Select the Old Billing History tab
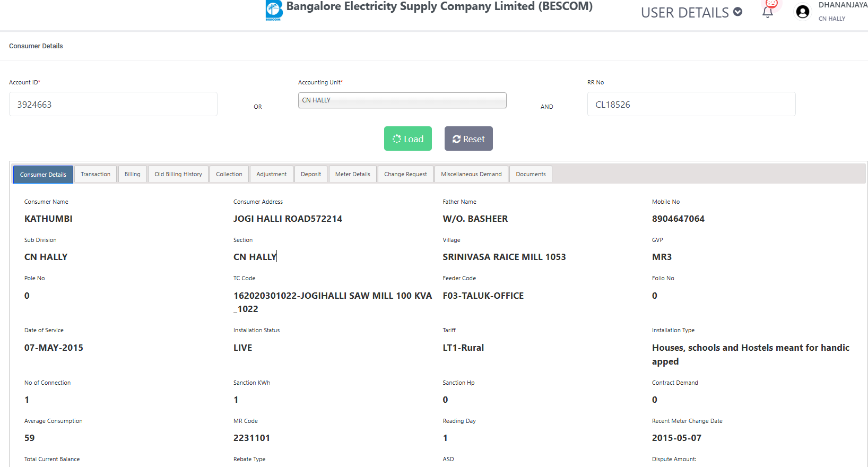Image resolution: width=868 pixels, height=467 pixels. pos(178,174)
